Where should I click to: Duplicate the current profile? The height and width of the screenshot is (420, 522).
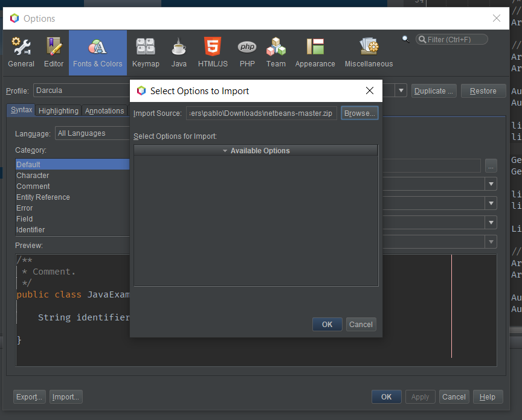pyautogui.click(x=433, y=90)
